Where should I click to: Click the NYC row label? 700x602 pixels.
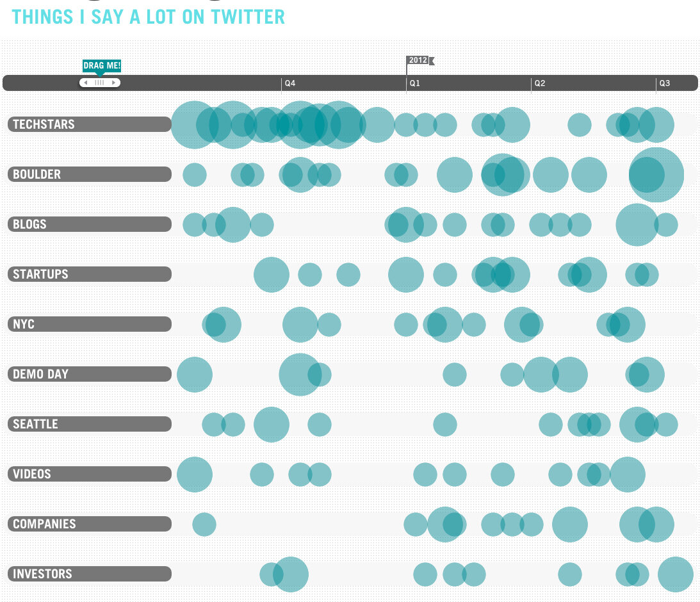(x=89, y=324)
